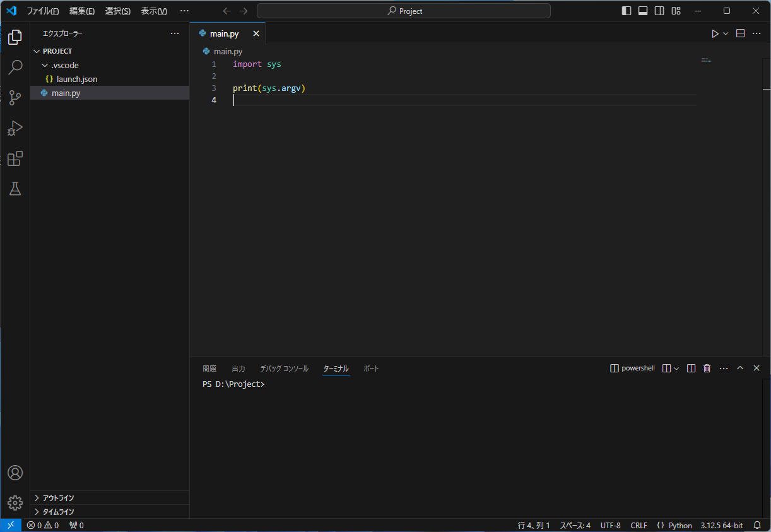
Task: Click the remote connection icon in status bar
Action: pos(10,524)
